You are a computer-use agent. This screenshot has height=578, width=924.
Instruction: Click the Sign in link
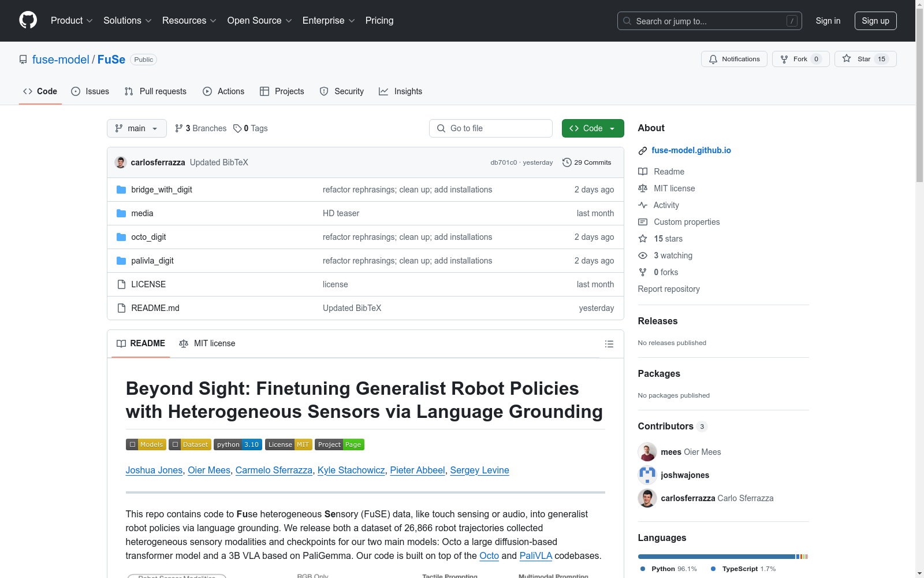pyautogui.click(x=828, y=21)
